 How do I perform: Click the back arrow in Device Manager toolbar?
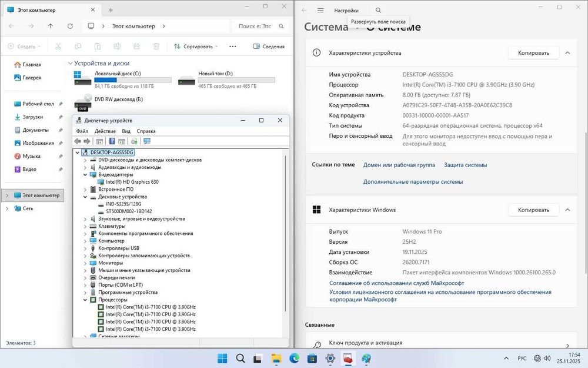(x=78, y=141)
